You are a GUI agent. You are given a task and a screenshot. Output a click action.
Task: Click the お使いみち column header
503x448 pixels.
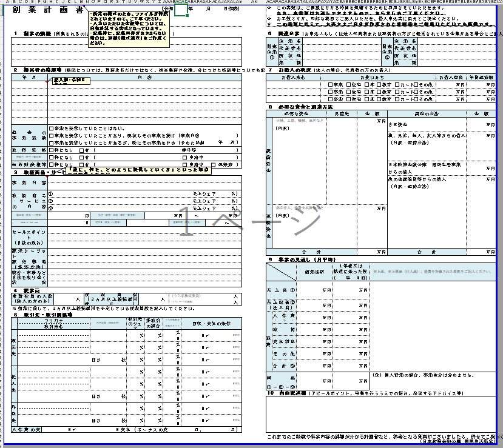(x=379, y=77)
